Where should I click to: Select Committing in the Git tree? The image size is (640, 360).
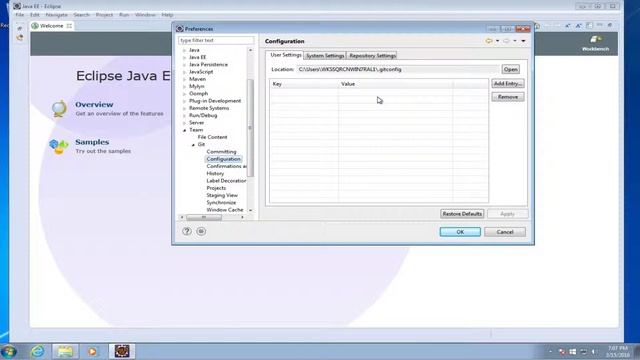(221, 152)
